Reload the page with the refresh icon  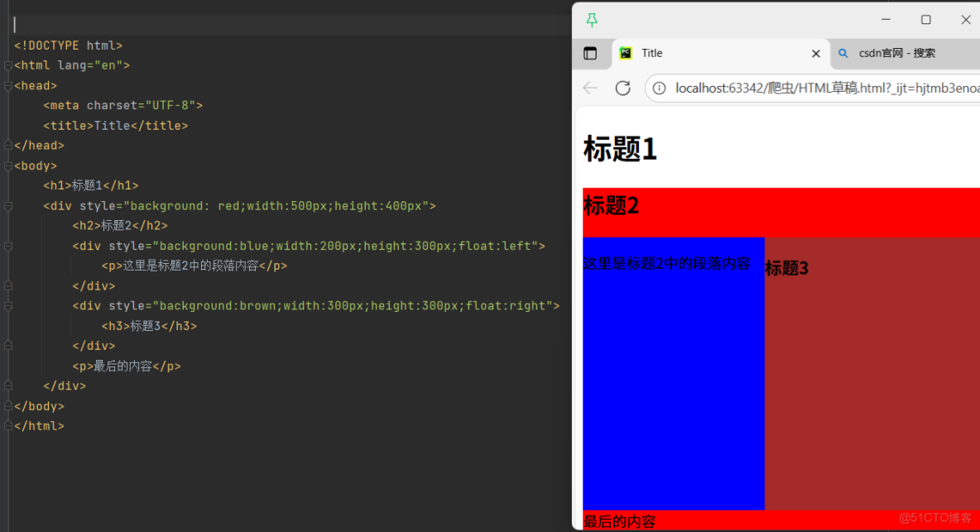pyautogui.click(x=623, y=87)
